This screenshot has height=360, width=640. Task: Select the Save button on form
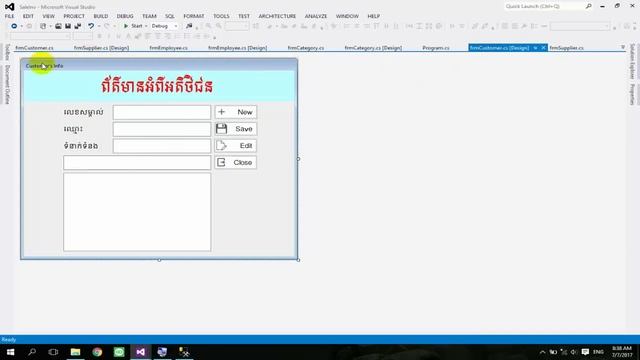[236, 129]
